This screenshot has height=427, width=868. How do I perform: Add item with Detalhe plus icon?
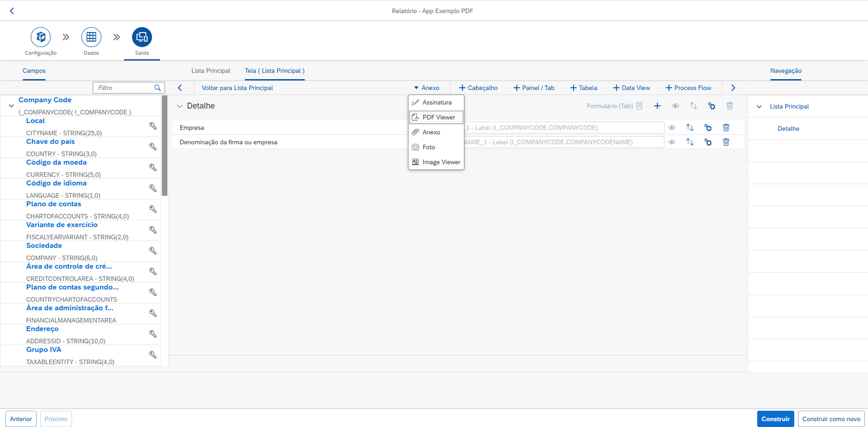coord(657,106)
